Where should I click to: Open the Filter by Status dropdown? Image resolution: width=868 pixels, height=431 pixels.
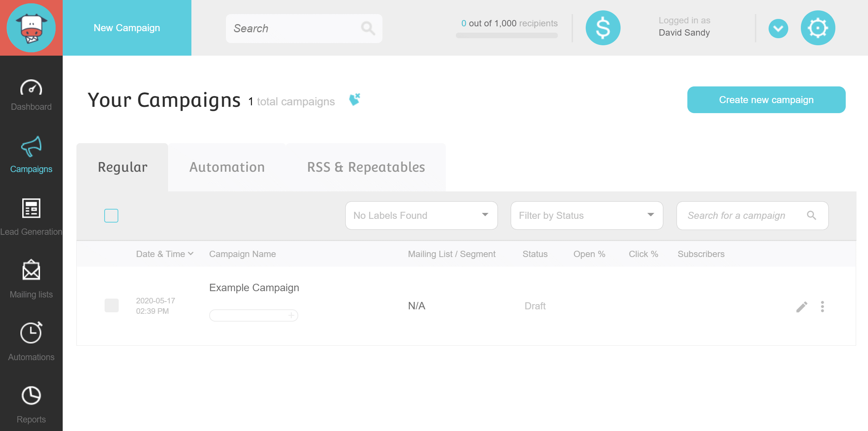586,215
